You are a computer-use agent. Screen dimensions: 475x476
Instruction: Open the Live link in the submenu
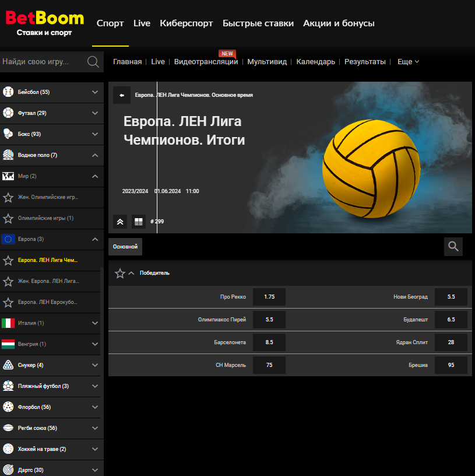pyautogui.click(x=158, y=62)
